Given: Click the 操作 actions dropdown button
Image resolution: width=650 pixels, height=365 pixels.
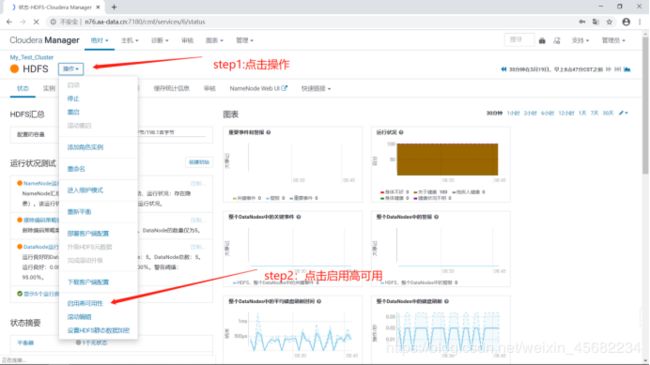Looking at the screenshot, I should tap(71, 69).
